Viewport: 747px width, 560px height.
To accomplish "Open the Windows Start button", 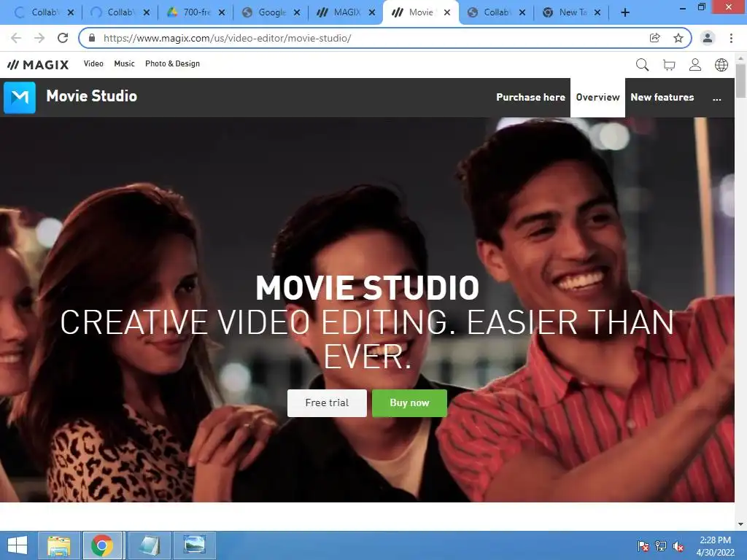I will pos(18,545).
